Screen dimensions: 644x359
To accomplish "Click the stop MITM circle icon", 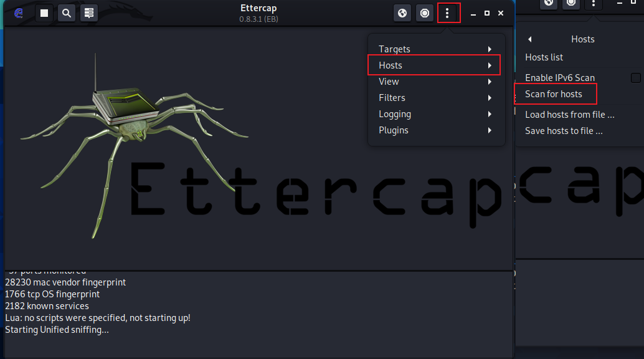I will click(x=425, y=13).
